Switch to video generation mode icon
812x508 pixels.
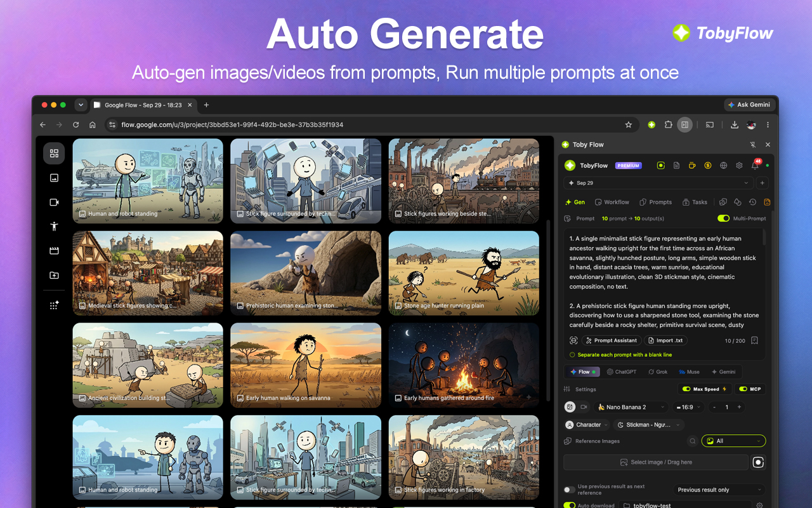(584, 407)
